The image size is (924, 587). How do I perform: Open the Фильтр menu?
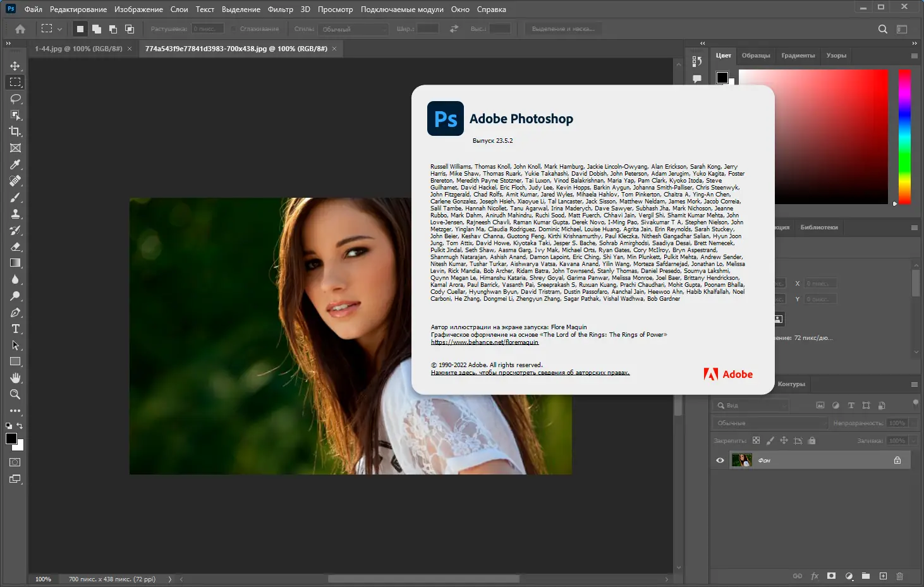[281, 9]
